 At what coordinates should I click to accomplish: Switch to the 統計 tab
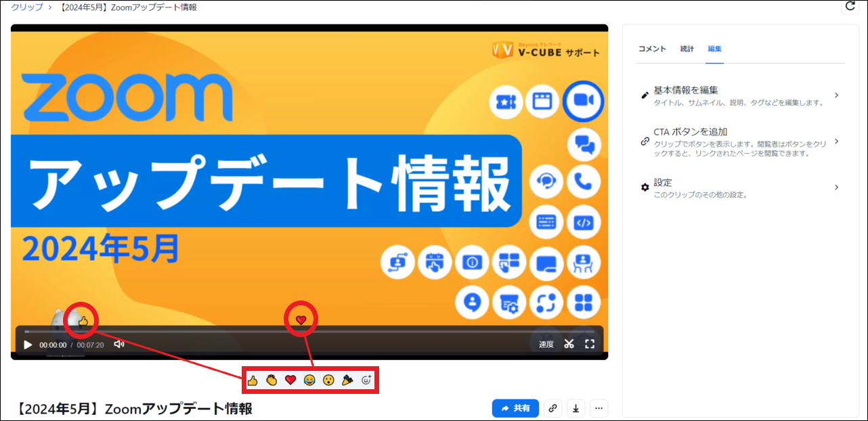coord(687,49)
